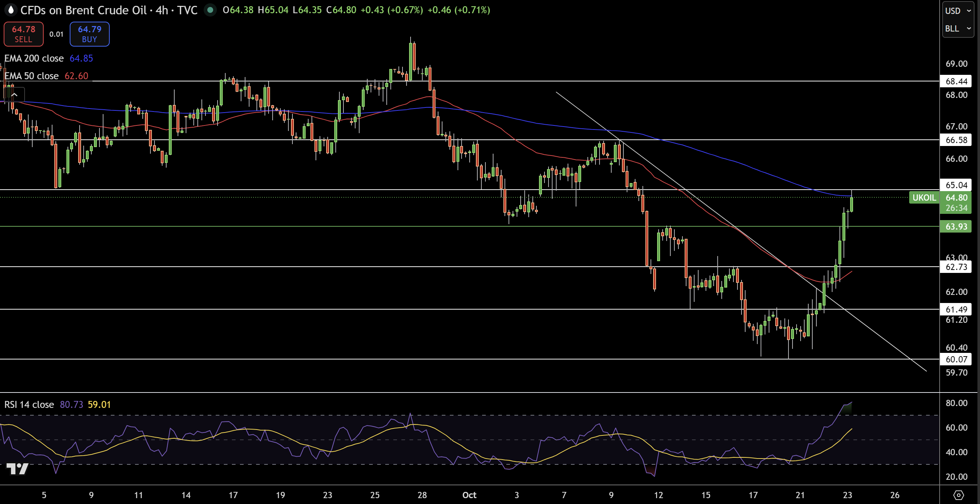
Task: Collapse the indicator legend with the chevron
Action: (14, 95)
